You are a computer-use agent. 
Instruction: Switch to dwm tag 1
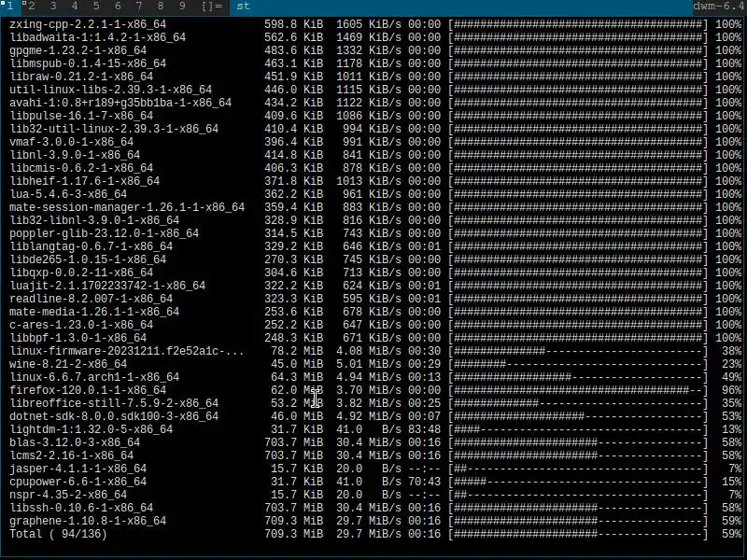coord(9,7)
